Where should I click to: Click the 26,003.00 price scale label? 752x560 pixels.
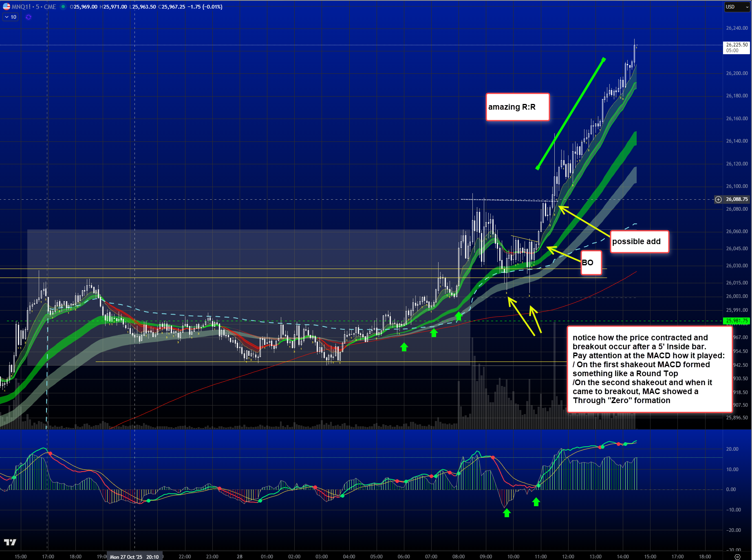pos(737,296)
